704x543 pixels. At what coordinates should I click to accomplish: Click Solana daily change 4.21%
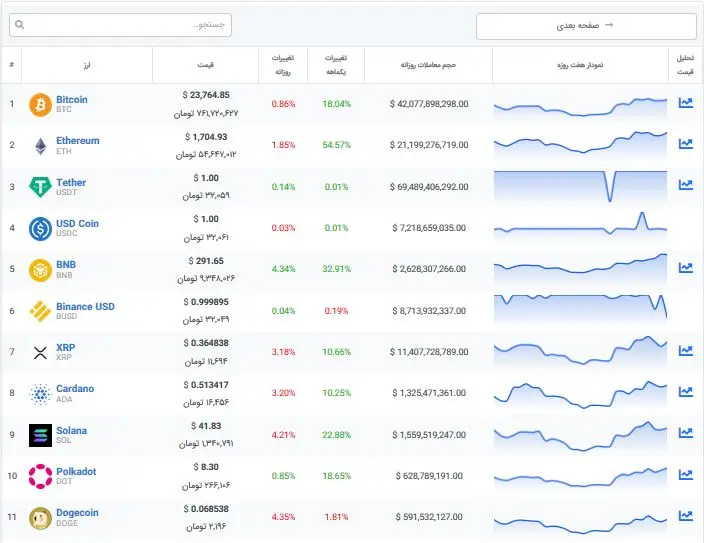coord(283,435)
